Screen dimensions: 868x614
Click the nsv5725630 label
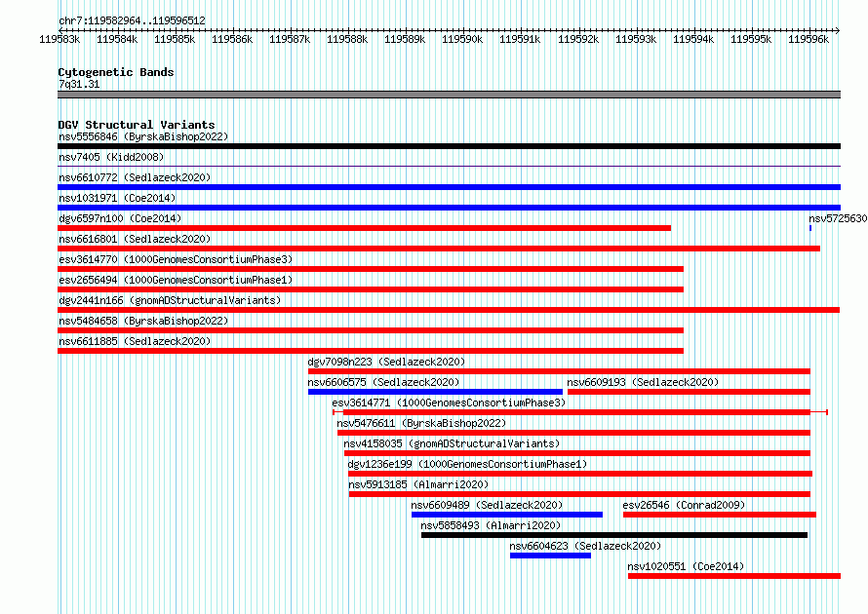click(x=838, y=218)
